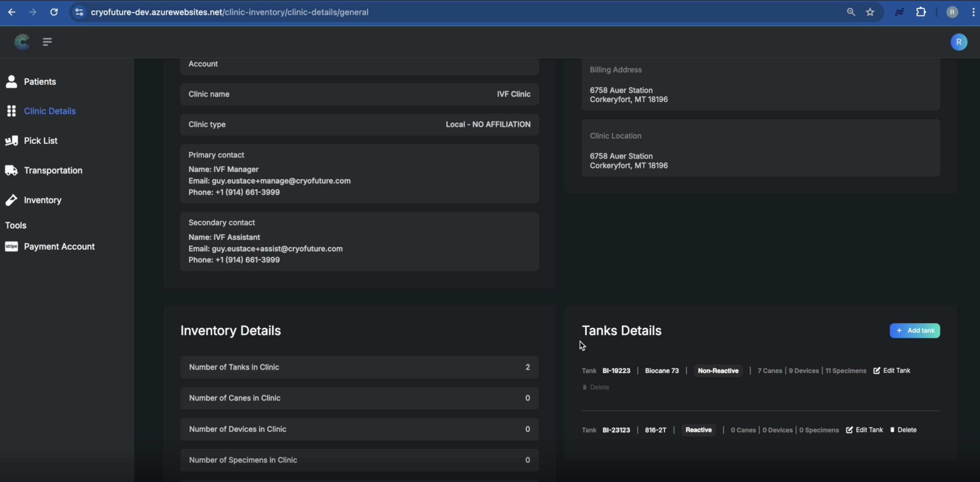Image resolution: width=980 pixels, height=482 pixels.
Task: Click the Pick List icon
Action: click(x=11, y=141)
